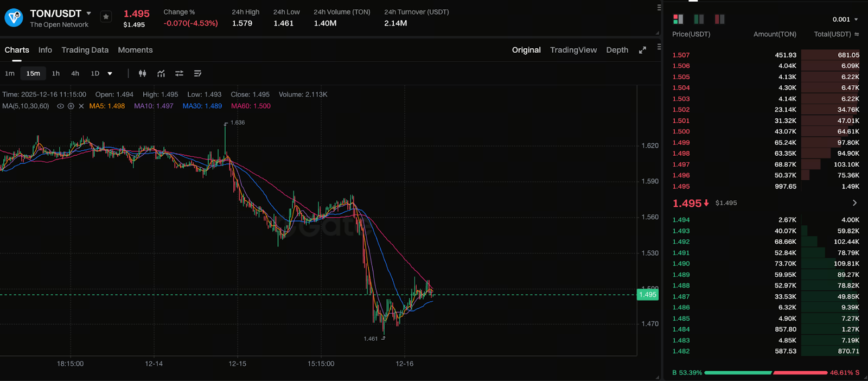The image size is (868, 381).
Task: Select bid price 1.490 in order book
Action: (x=681, y=264)
